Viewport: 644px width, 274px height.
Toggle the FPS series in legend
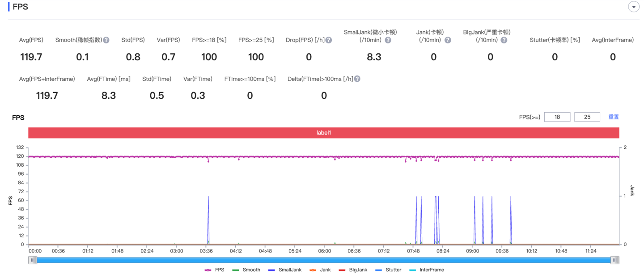(x=214, y=270)
